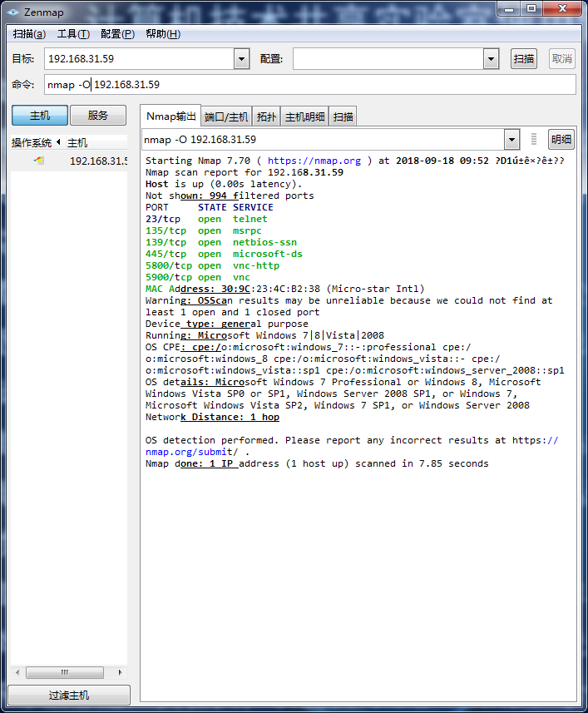Click the OS icon beside host 192.168.31.59

(39, 161)
